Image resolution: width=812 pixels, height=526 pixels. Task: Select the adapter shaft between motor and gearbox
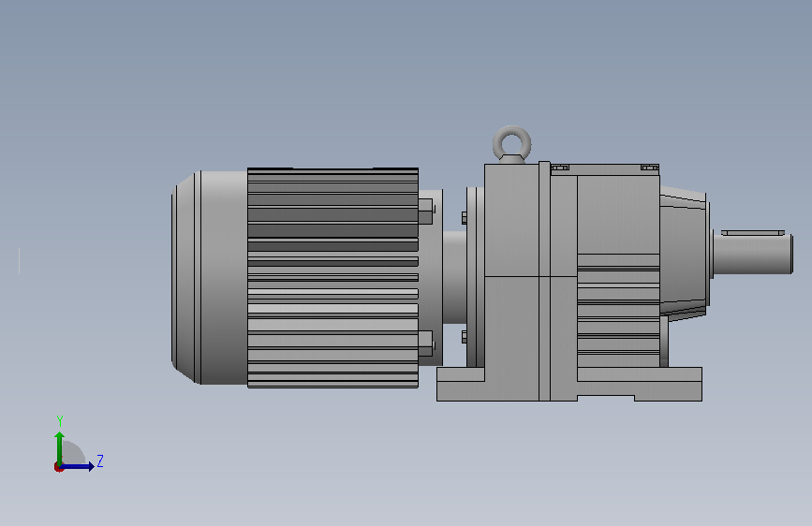(x=454, y=277)
